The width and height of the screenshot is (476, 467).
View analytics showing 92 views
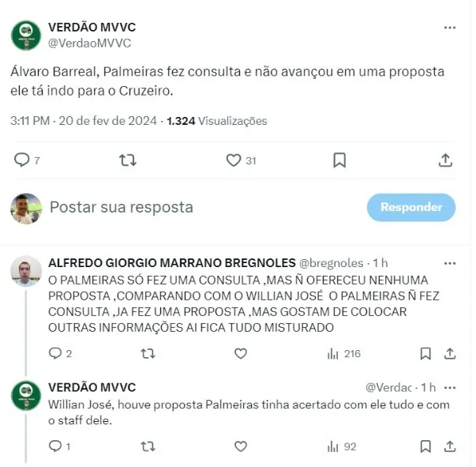(342, 446)
